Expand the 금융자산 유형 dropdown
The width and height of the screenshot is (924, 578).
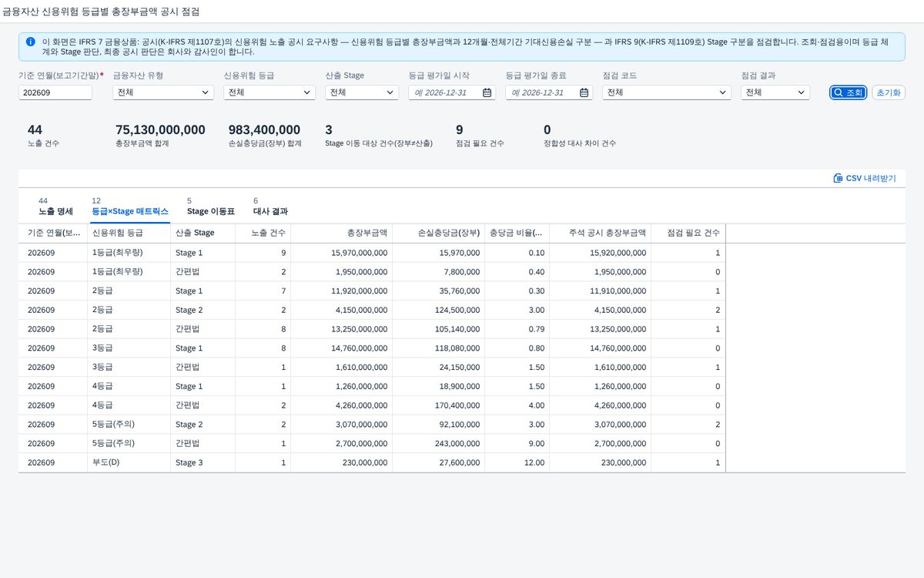tap(163, 92)
